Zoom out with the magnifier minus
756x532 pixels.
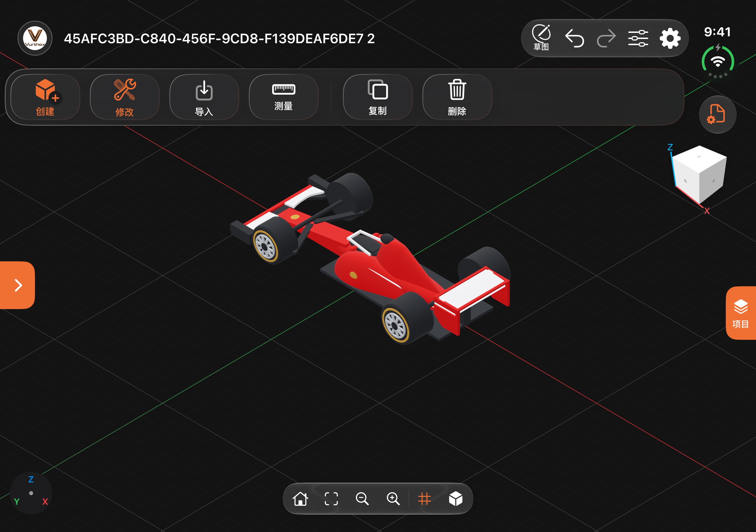coord(362,499)
